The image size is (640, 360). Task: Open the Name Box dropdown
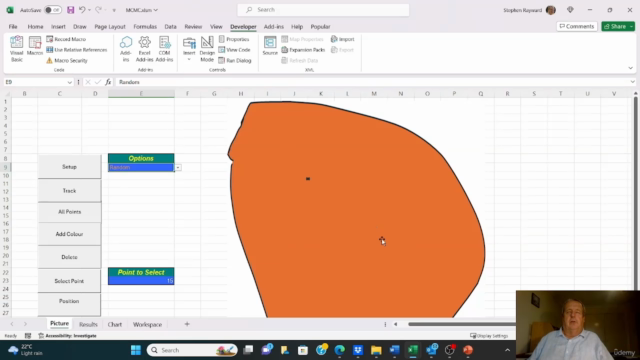point(69,82)
